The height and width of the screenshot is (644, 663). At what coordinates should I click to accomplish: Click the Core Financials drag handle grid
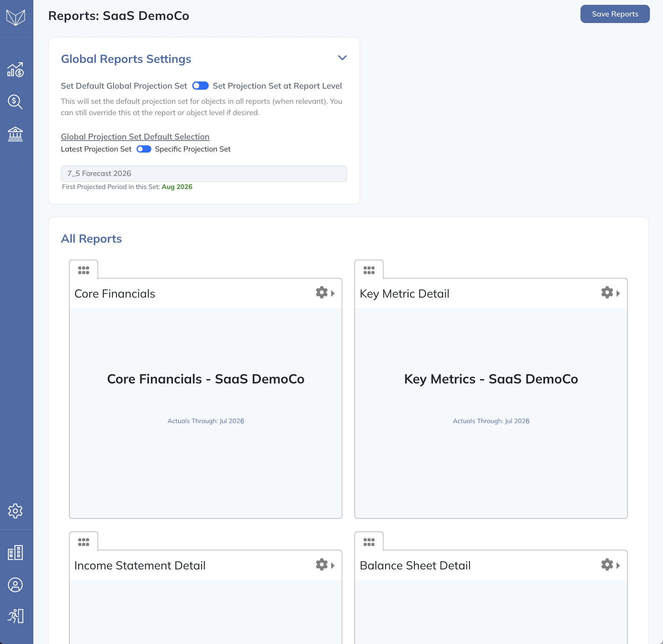[x=84, y=270]
